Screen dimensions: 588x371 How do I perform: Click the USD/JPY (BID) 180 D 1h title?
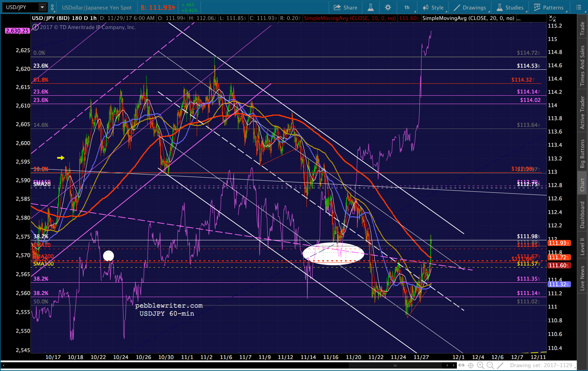pyautogui.click(x=64, y=18)
